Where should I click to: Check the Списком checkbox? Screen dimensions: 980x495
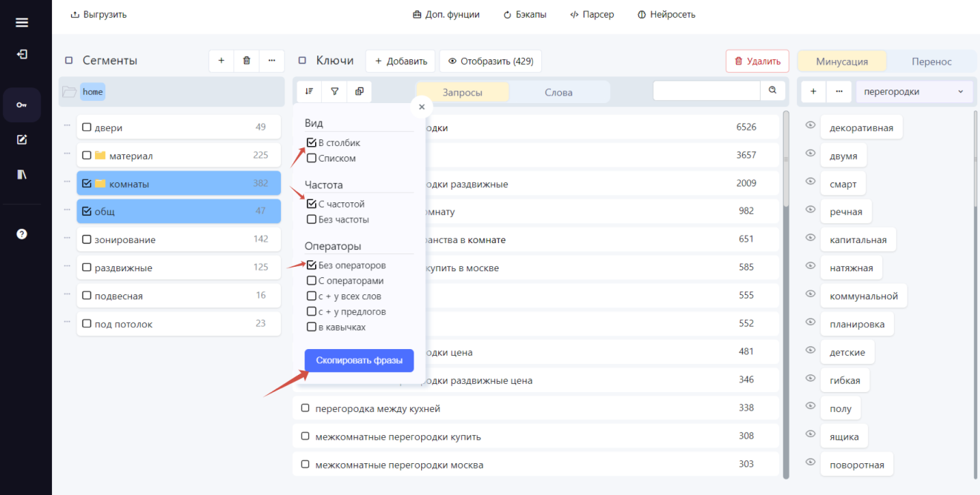point(311,158)
